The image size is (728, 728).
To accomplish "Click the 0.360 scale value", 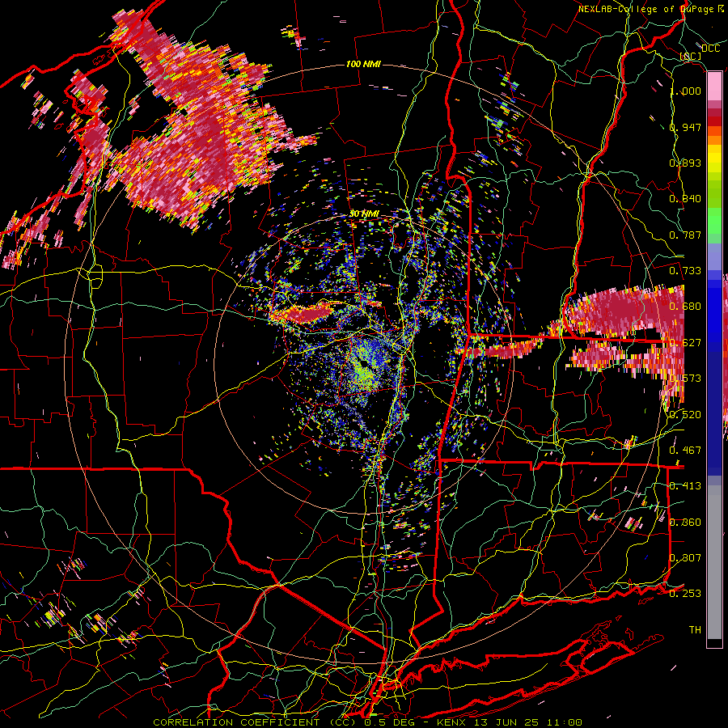I will point(685,523).
